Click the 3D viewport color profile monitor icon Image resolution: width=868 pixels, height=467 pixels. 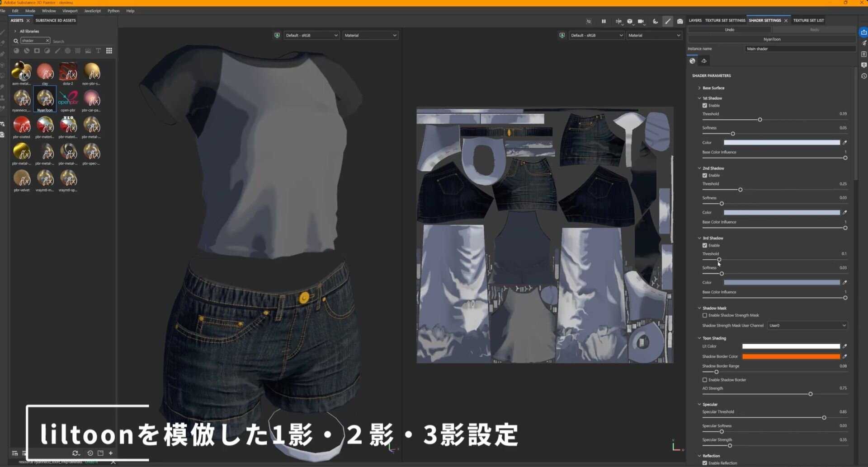coord(277,35)
